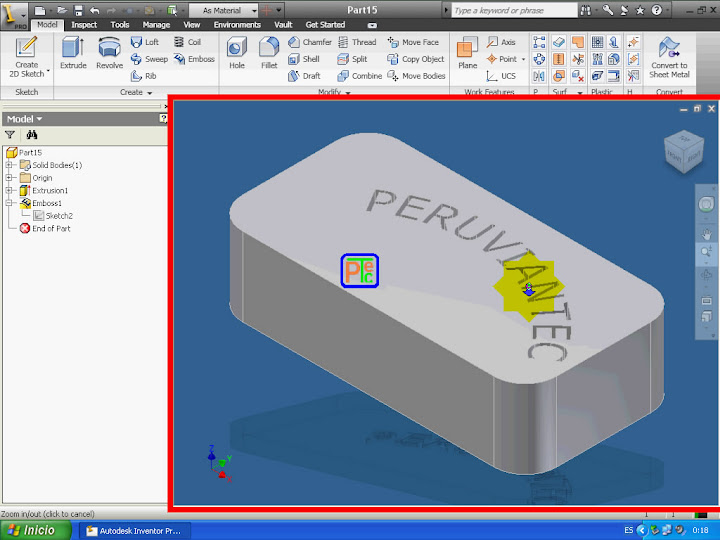
Task: Create a work Plane
Action: [467, 53]
